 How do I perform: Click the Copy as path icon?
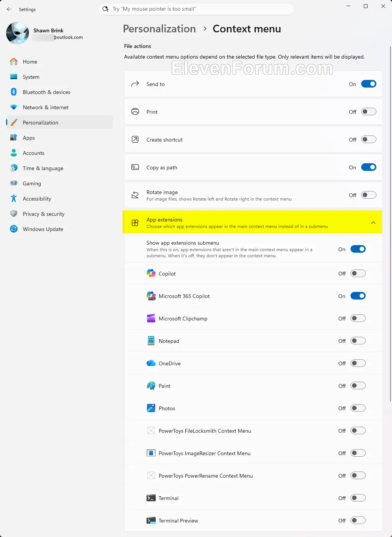[x=135, y=167]
